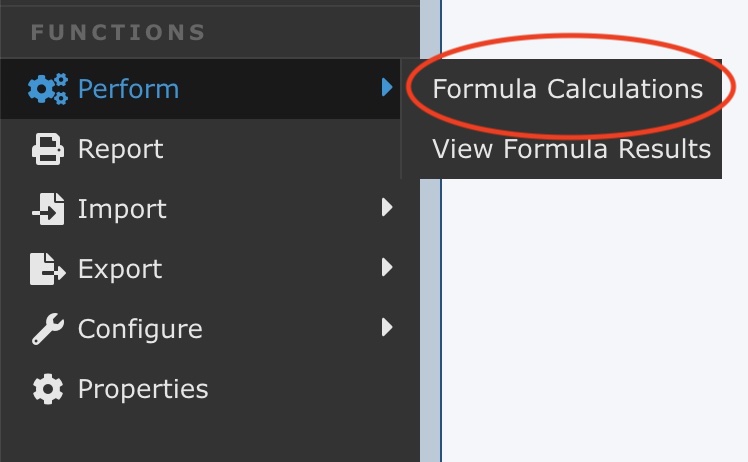
Task: Click the Export file arrow icon
Action: tap(48, 269)
